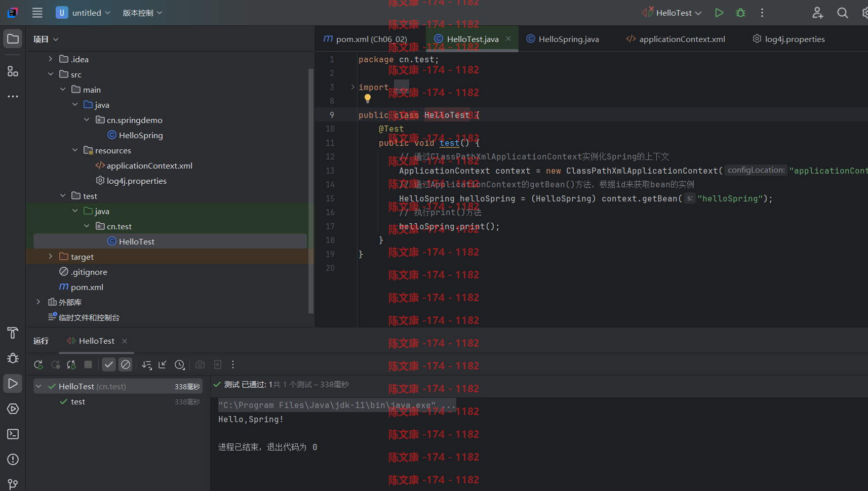Open the untitled project dropdown
868x491 pixels.
tap(84, 13)
